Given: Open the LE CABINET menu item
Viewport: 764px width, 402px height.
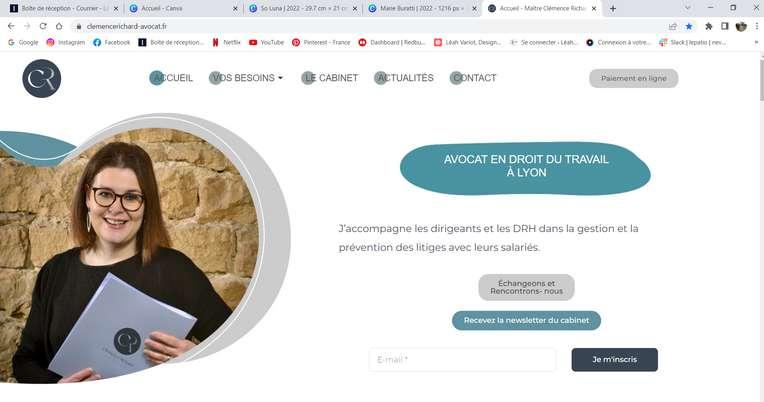Looking at the screenshot, I should [330, 78].
